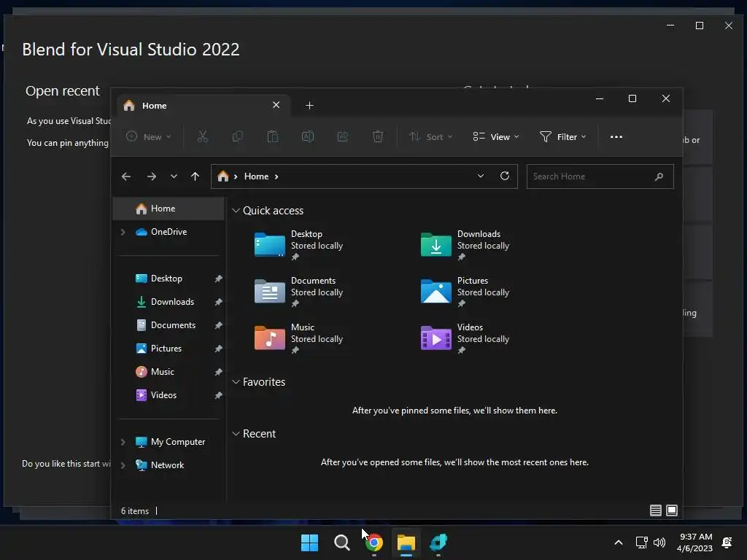
Task: Add a new File Explorer tab
Action: 309,105
